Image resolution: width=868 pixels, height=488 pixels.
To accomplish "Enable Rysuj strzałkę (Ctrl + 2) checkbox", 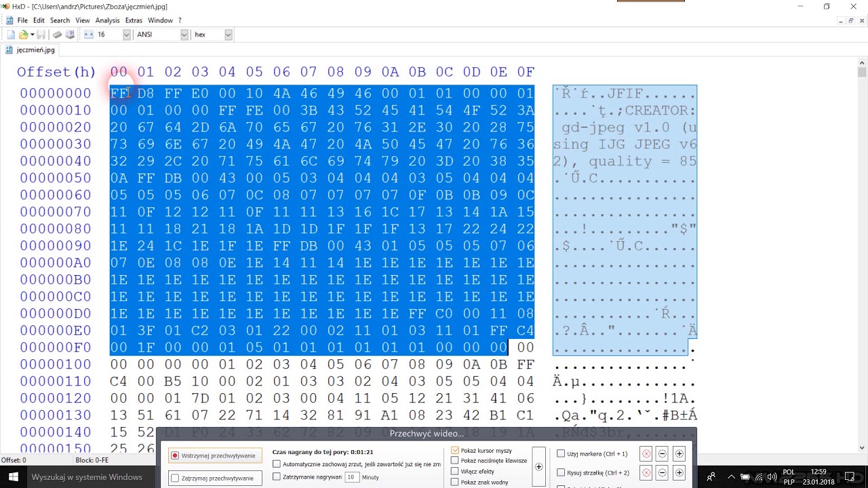I will (561, 472).
